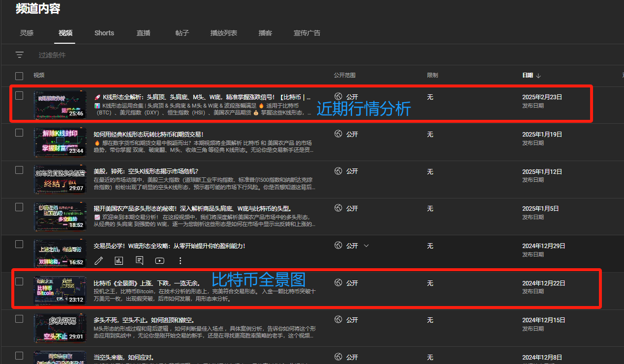The width and height of the screenshot is (624, 364).
Task: Click thumbnail of the 18:52 video
Action: tap(60, 216)
